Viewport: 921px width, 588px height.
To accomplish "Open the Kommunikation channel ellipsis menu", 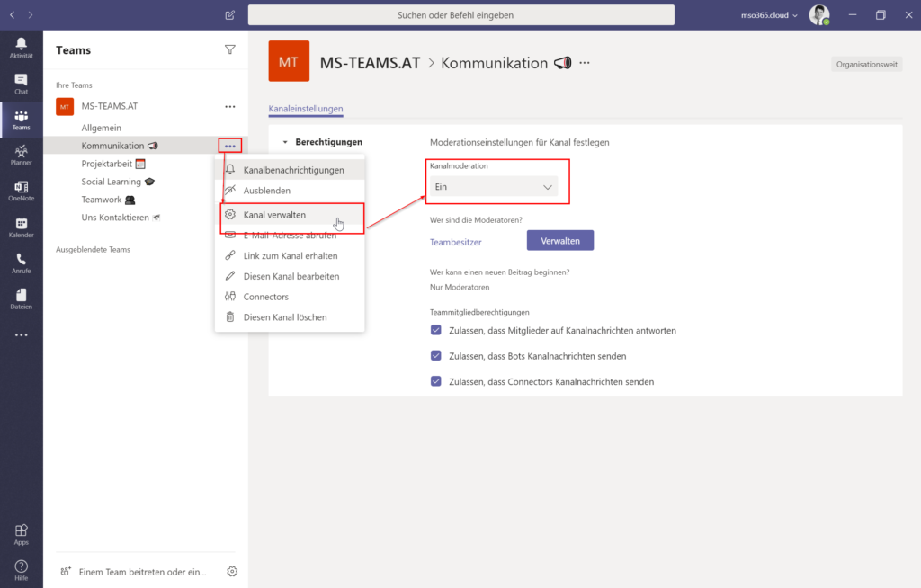I will pyautogui.click(x=229, y=146).
